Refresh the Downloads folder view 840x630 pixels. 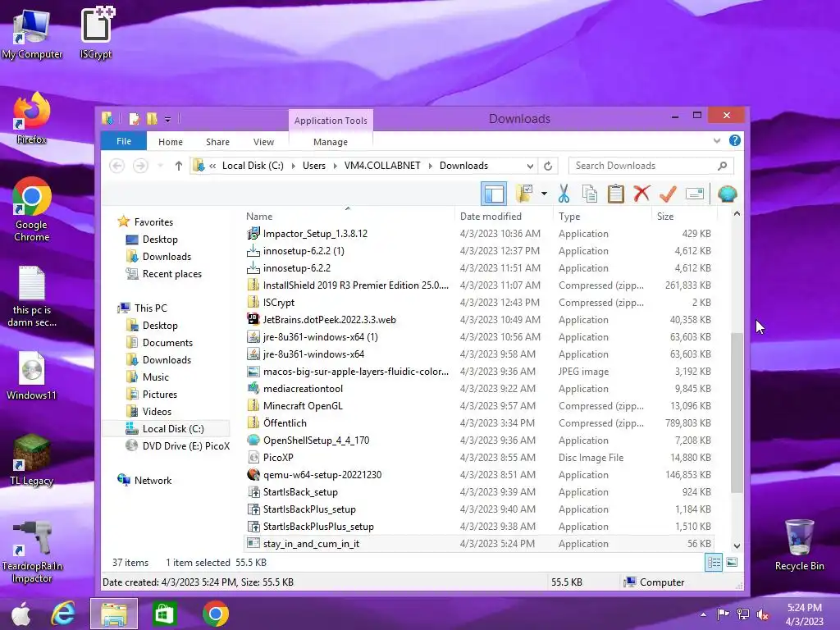pos(547,166)
